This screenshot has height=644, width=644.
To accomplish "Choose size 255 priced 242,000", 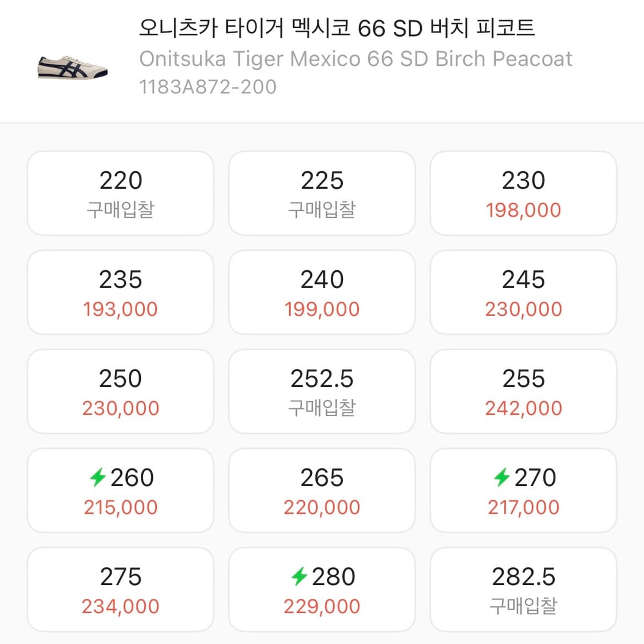I will [x=523, y=391].
